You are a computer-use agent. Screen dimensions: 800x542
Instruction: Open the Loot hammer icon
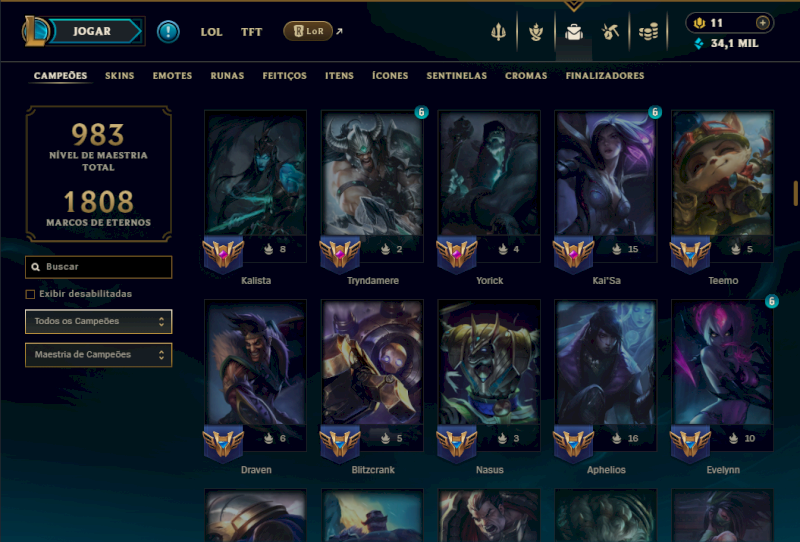point(610,32)
